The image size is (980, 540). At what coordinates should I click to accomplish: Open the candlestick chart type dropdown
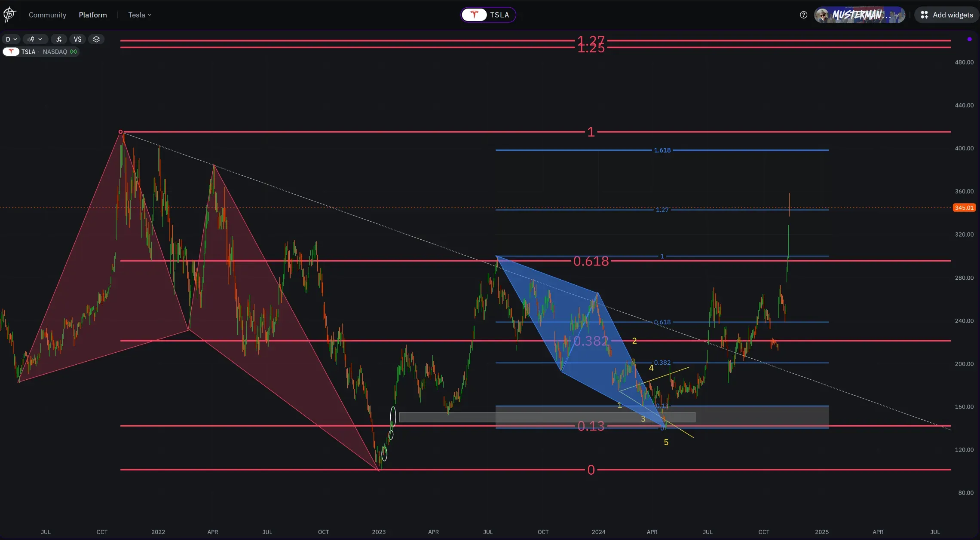point(35,39)
